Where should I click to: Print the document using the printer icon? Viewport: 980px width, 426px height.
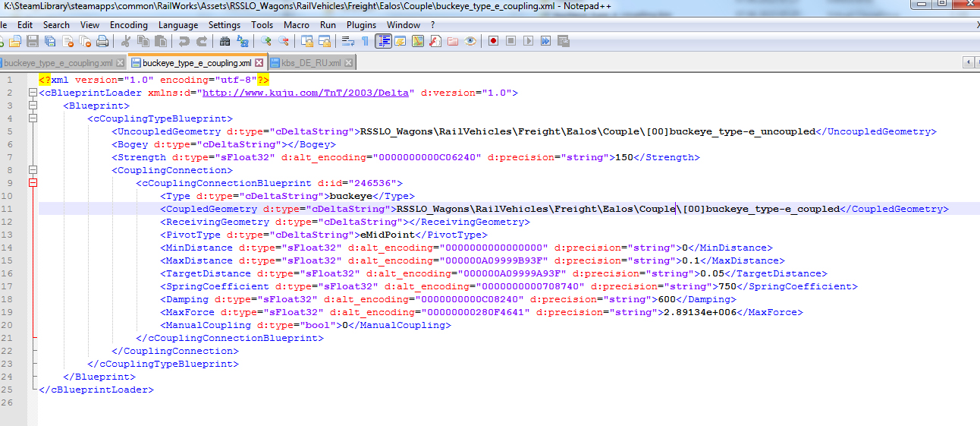[x=102, y=41]
